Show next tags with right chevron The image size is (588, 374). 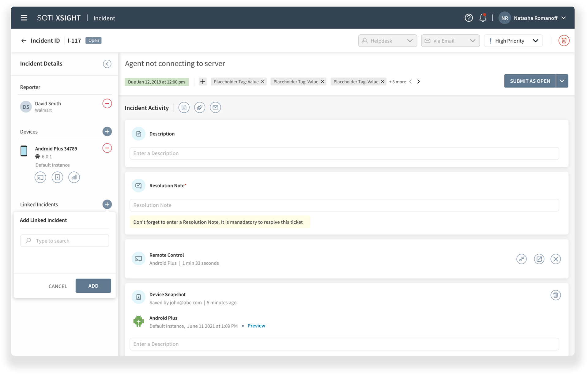tap(418, 82)
